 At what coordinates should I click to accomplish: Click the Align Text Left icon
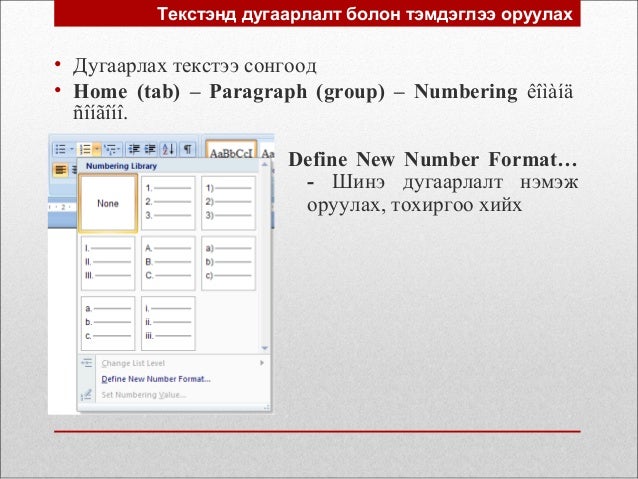60,169
